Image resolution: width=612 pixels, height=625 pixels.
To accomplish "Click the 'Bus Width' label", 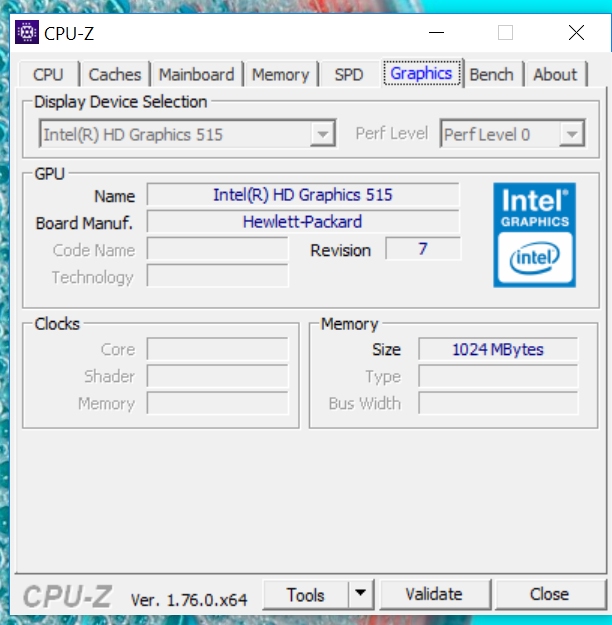I will click(x=365, y=403).
